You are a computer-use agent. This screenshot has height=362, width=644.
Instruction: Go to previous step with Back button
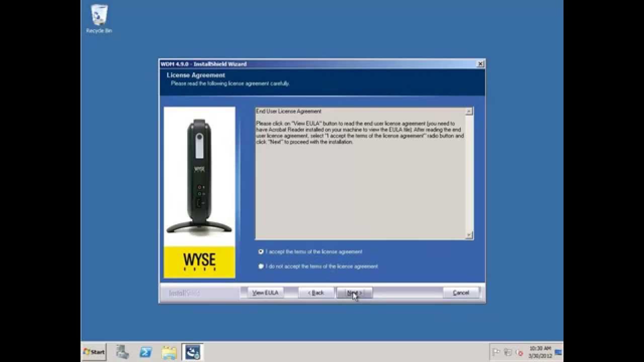(316, 293)
